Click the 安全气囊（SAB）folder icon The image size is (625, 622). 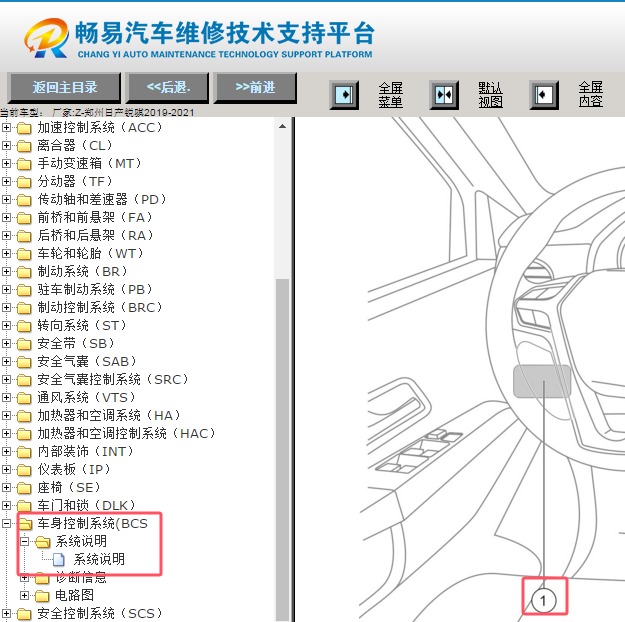24,362
